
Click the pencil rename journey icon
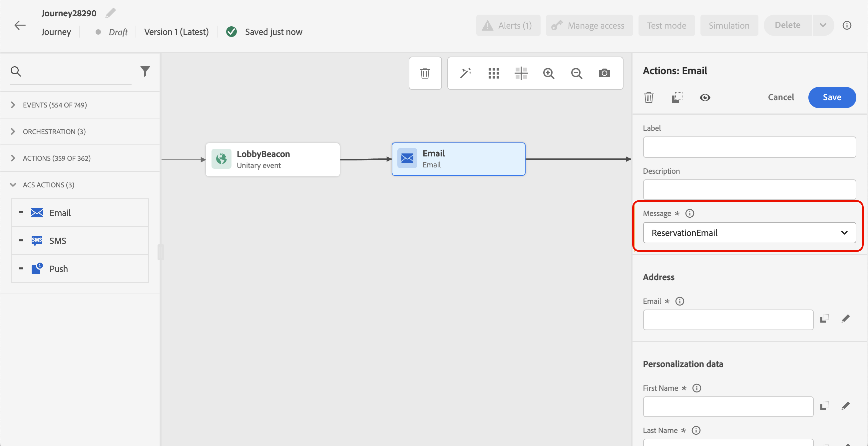coord(110,13)
